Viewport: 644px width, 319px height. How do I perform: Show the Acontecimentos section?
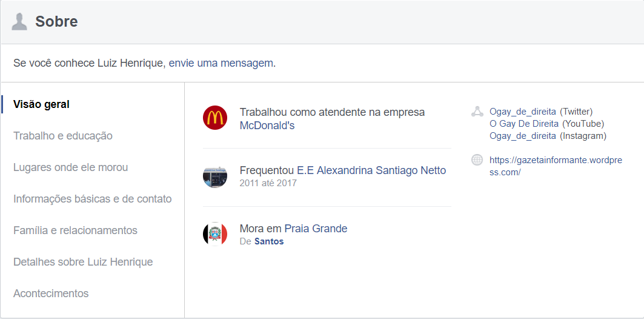(x=51, y=294)
